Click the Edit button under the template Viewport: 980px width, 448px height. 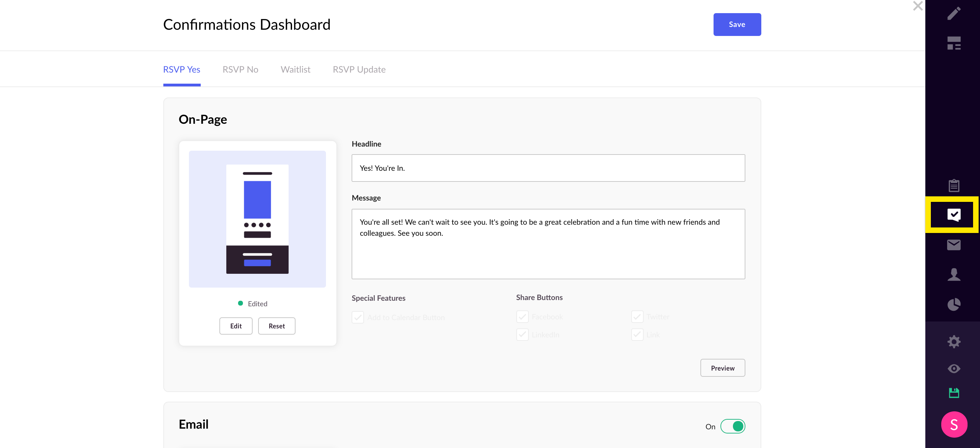(x=236, y=326)
